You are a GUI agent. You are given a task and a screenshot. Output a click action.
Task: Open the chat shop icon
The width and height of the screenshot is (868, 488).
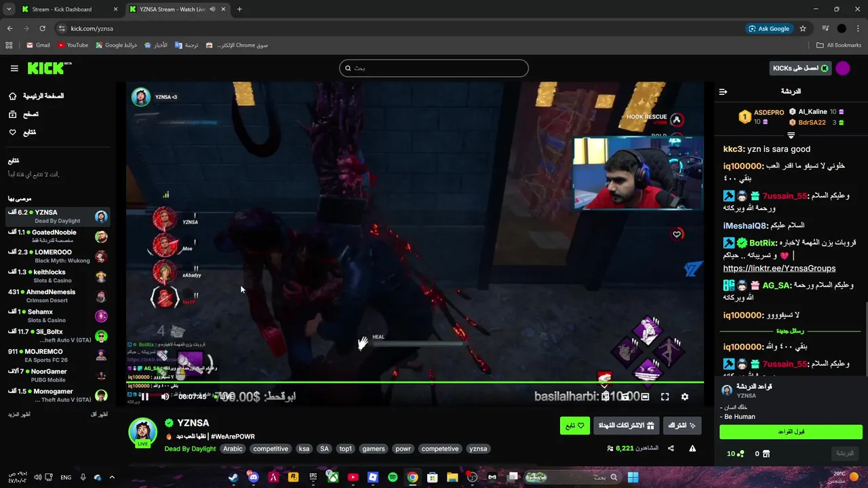click(766, 454)
